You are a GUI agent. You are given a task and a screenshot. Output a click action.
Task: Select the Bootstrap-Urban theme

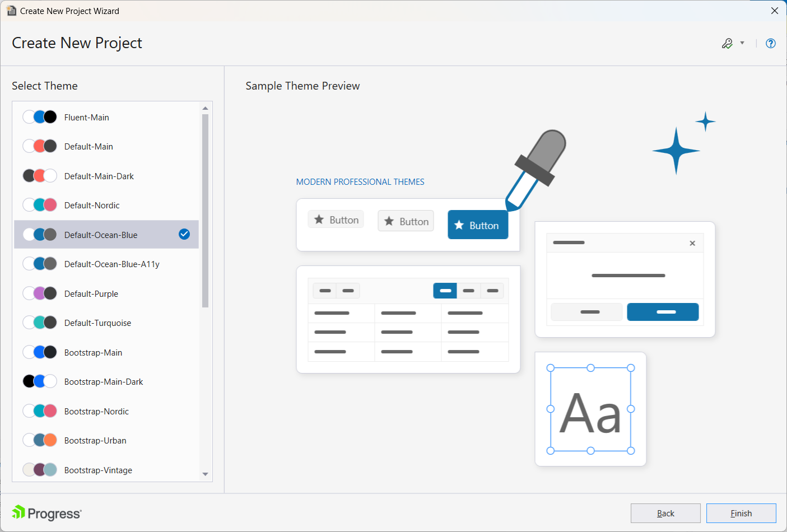pyautogui.click(x=95, y=440)
